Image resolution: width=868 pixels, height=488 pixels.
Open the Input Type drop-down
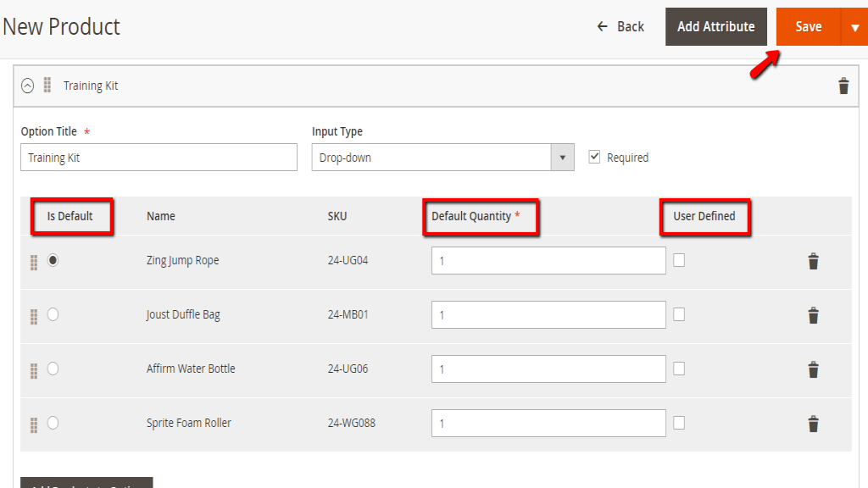[442, 158]
